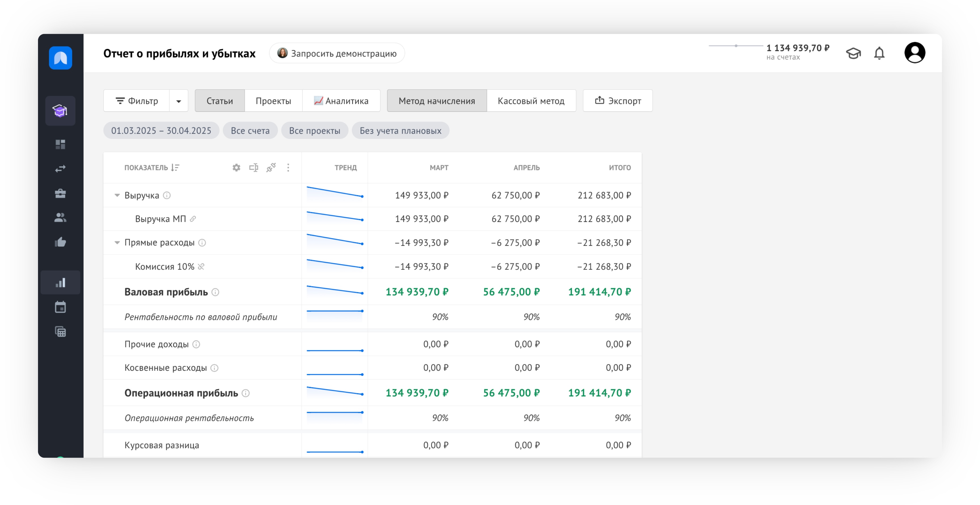Open table settings gear icon
Image resolution: width=980 pixels, height=505 pixels.
[236, 167]
